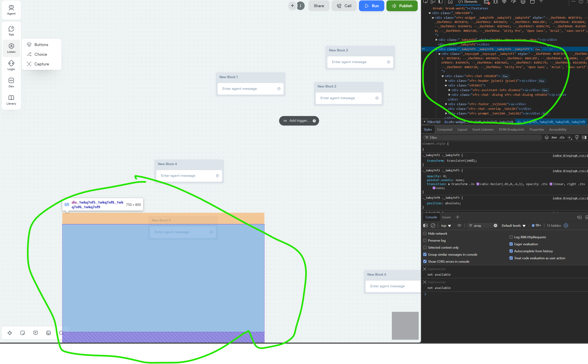The image size is (588, 364).
Task: Open the DevTools Network wifi icon
Action: (504, 2)
